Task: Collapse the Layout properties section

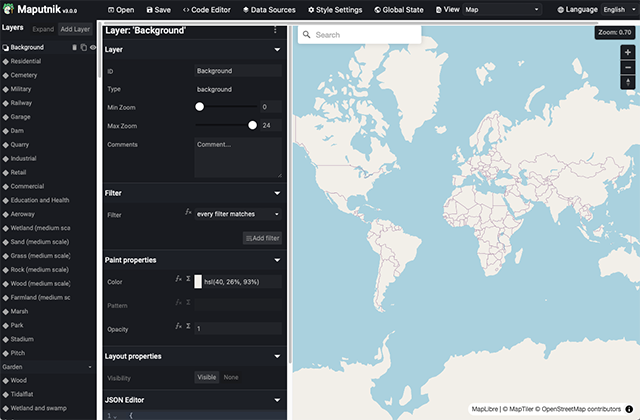Action: pyautogui.click(x=277, y=356)
